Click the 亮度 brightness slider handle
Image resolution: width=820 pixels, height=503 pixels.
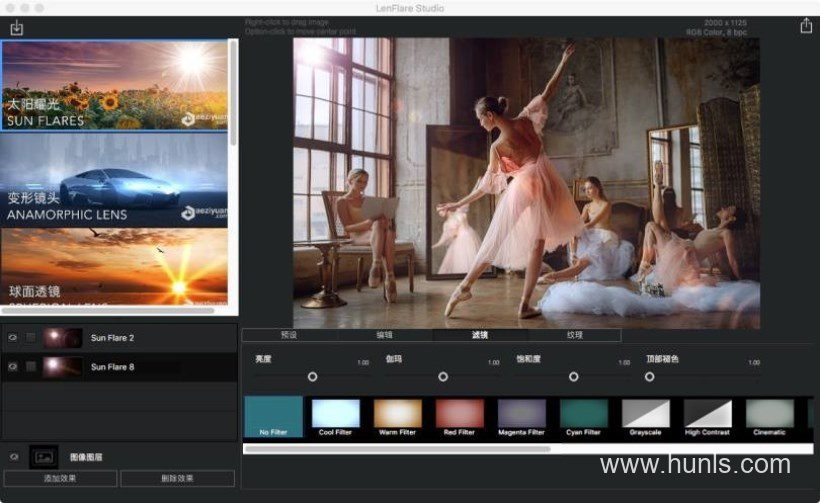click(312, 376)
